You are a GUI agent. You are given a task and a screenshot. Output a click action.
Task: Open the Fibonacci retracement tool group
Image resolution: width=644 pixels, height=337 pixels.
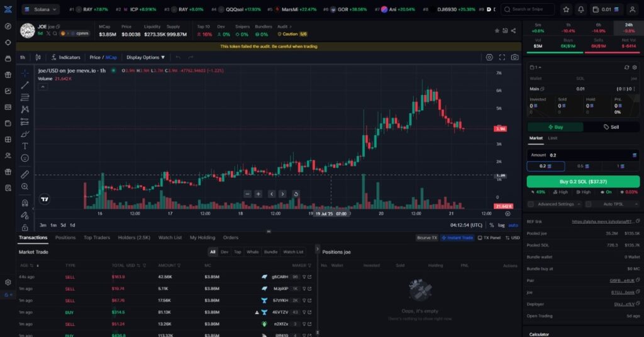(25, 97)
